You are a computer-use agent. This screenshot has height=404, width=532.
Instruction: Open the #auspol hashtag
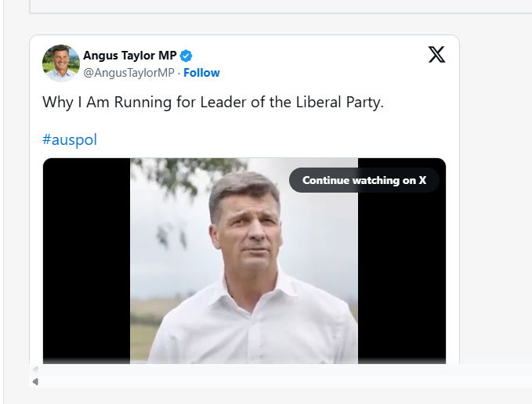[x=70, y=140]
